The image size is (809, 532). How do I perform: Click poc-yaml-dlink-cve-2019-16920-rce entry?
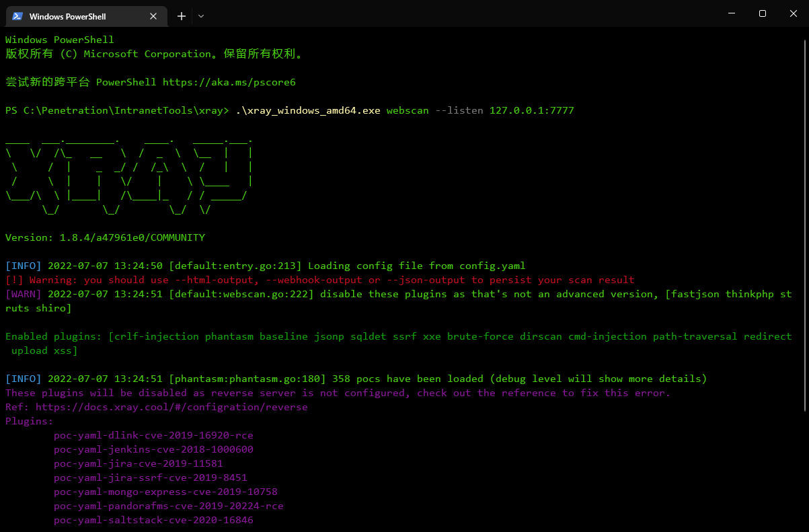pos(153,435)
